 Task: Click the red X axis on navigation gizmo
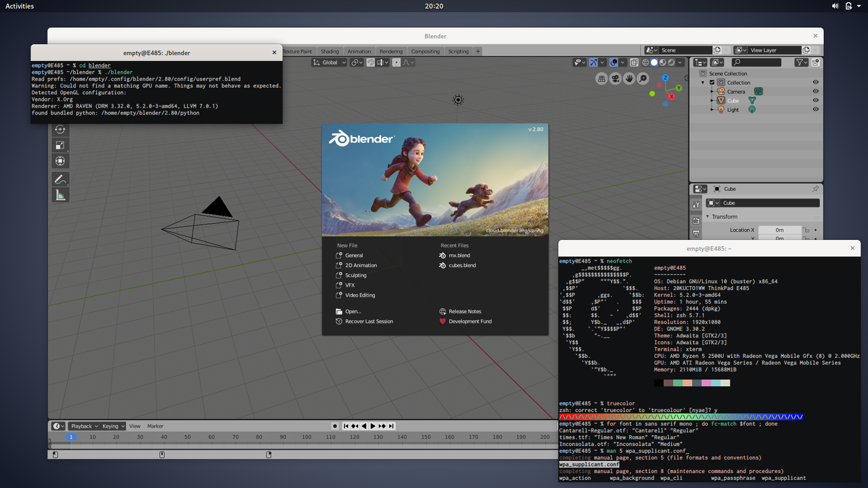671,97
